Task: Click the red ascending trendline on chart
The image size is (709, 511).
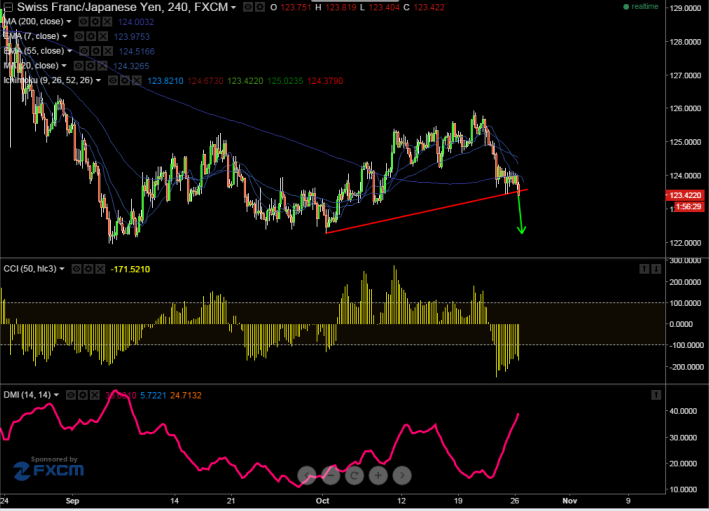Action: click(x=426, y=211)
